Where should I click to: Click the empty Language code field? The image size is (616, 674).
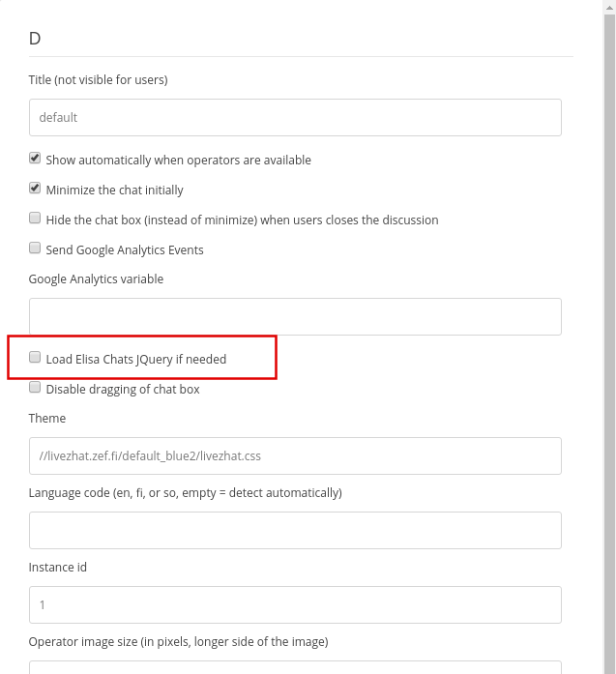[x=295, y=531]
